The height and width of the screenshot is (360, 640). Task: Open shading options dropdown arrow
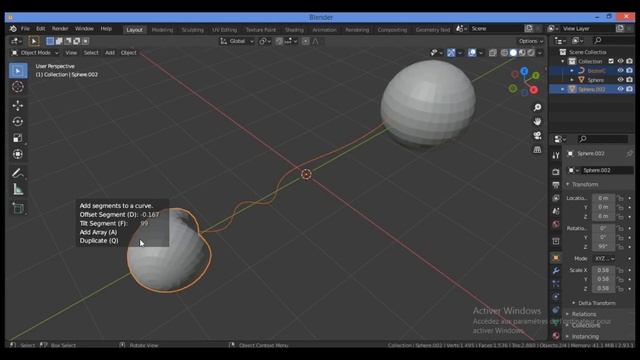[540, 53]
